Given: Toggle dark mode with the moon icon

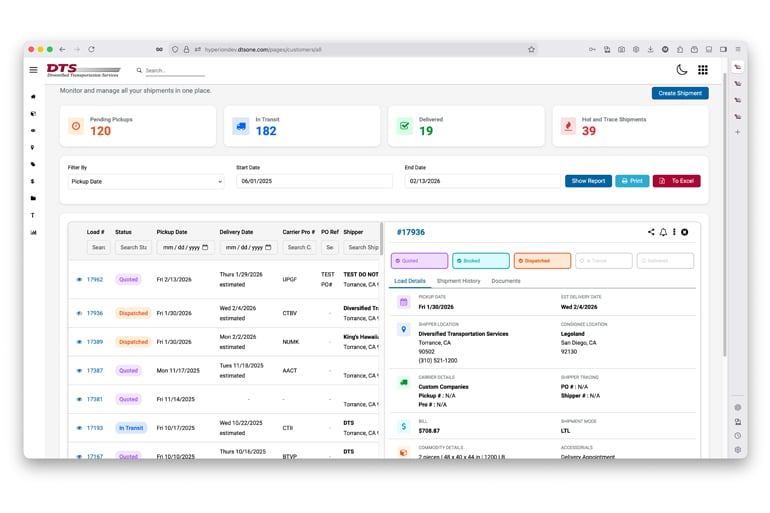Looking at the screenshot, I should click(682, 70).
